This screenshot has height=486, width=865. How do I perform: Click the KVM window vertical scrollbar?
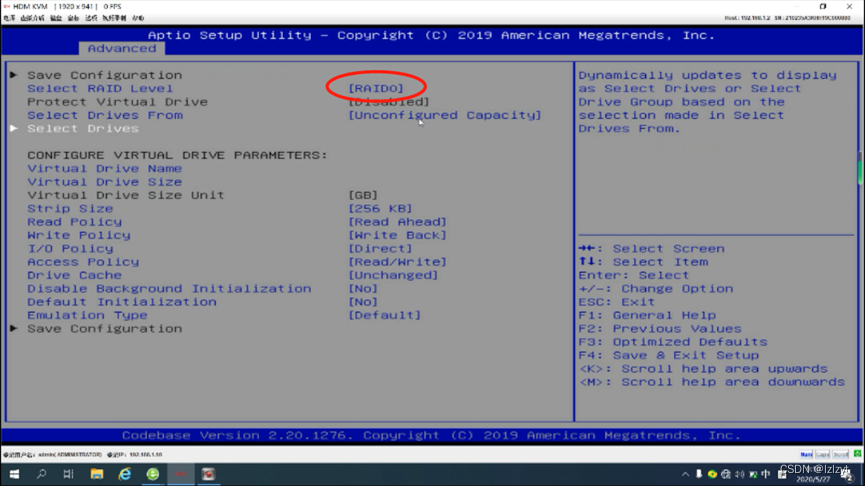coord(860,168)
